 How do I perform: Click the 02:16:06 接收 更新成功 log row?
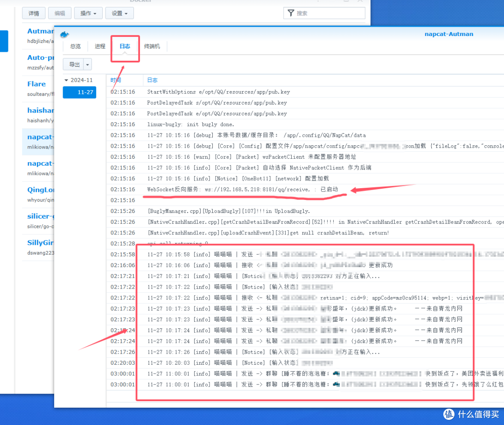tap(305, 265)
